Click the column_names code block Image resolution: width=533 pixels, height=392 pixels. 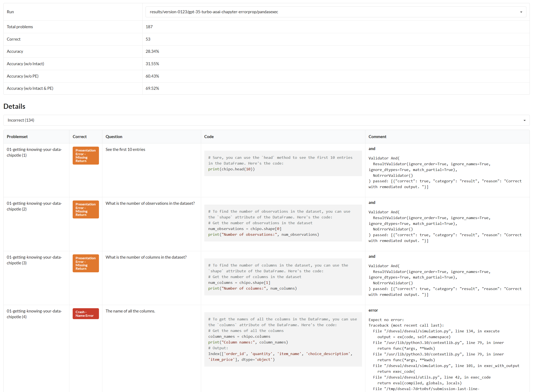click(x=283, y=339)
